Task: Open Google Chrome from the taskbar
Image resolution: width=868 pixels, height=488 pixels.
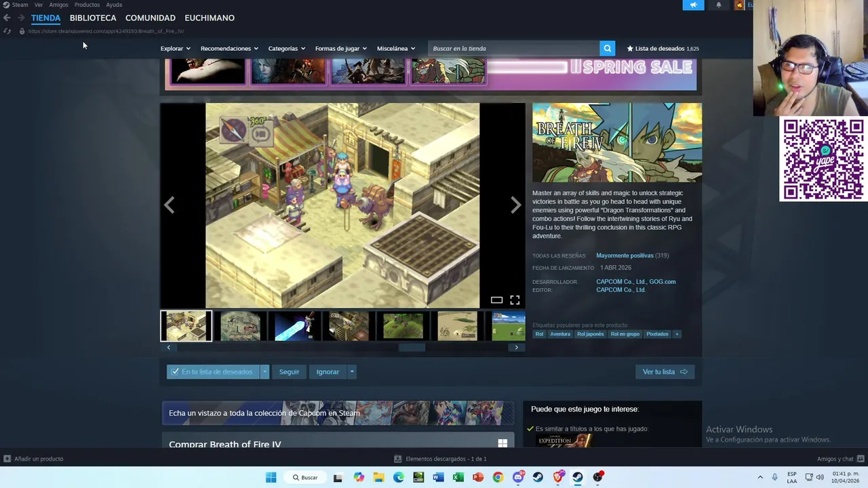Action: (498, 477)
